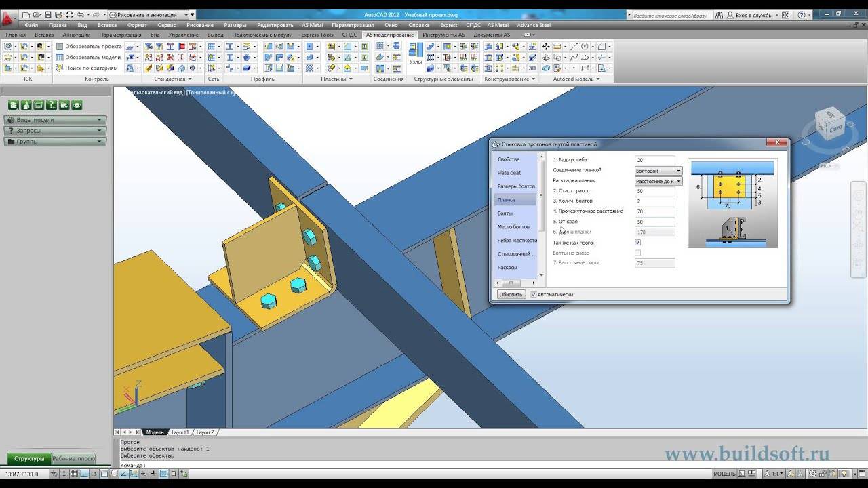Click the first green icon in Structures palette toolbar
The width and height of the screenshot is (868, 488).
click(14, 105)
